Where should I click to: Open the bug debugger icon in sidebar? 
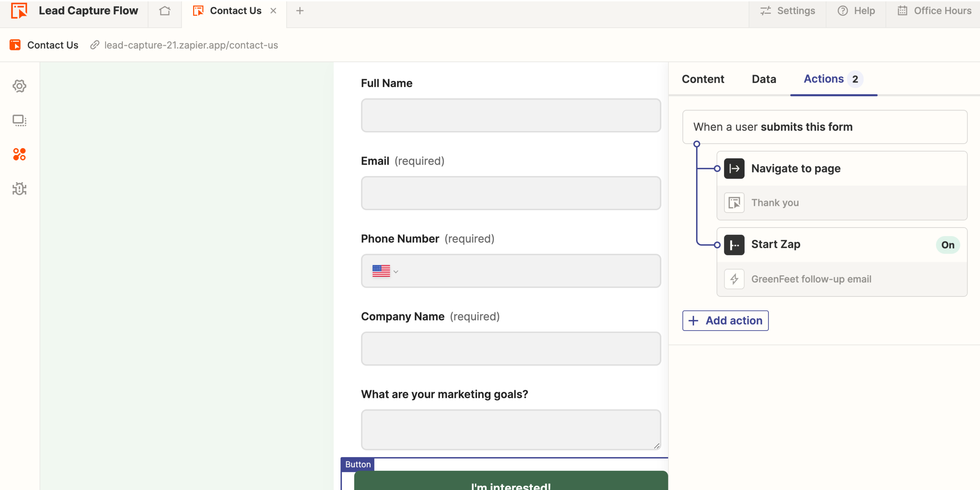(x=19, y=189)
